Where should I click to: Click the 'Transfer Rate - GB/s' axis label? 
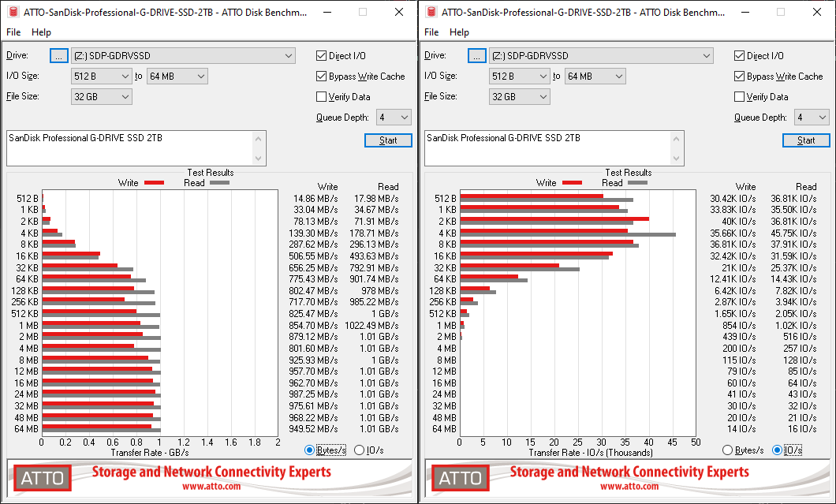[x=150, y=453]
